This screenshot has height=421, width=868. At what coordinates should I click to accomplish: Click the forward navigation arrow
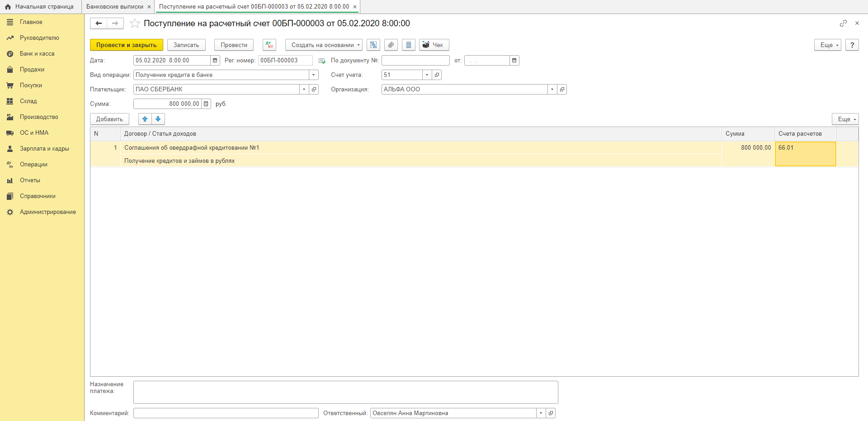tap(115, 23)
